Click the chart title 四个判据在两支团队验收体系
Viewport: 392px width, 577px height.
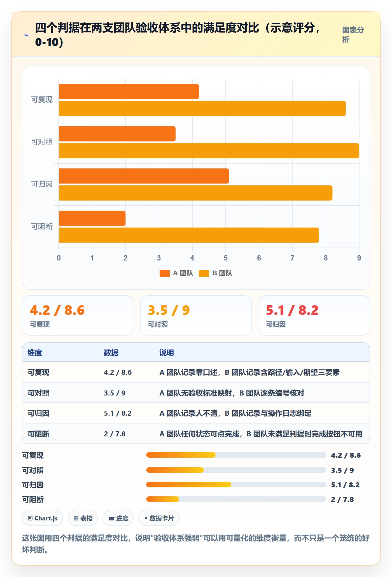point(178,35)
